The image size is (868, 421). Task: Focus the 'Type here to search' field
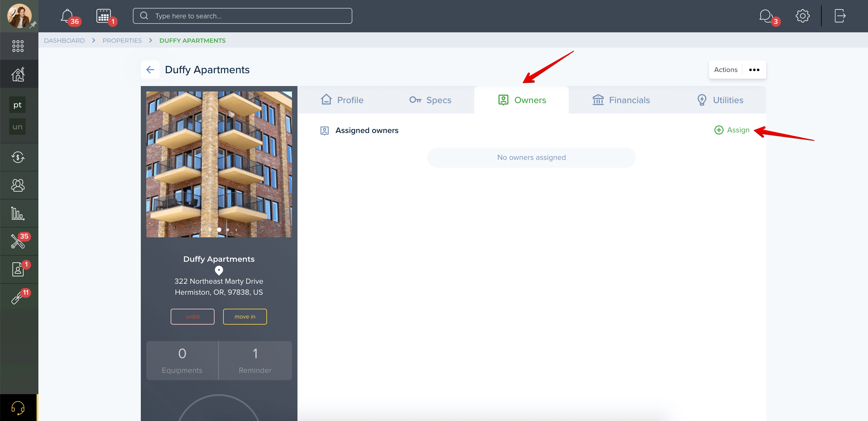pyautogui.click(x=243, y=16)
